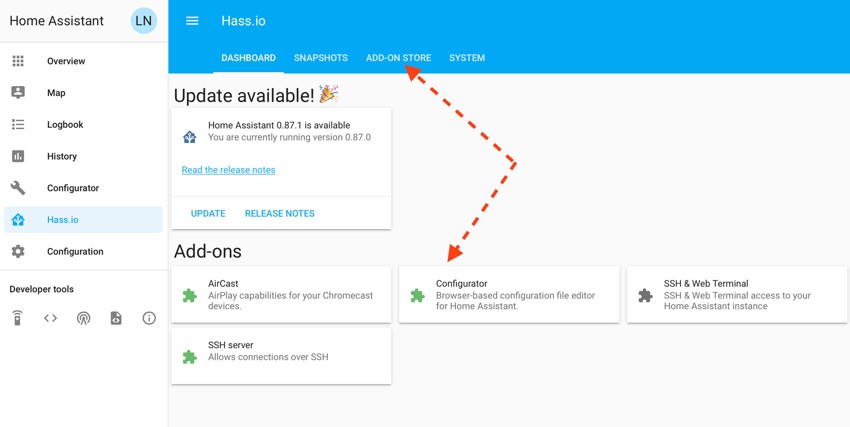
Task: Click 'You are currently running version 0.87.0'
Action: pyautogui.click(x=289, y=137)
